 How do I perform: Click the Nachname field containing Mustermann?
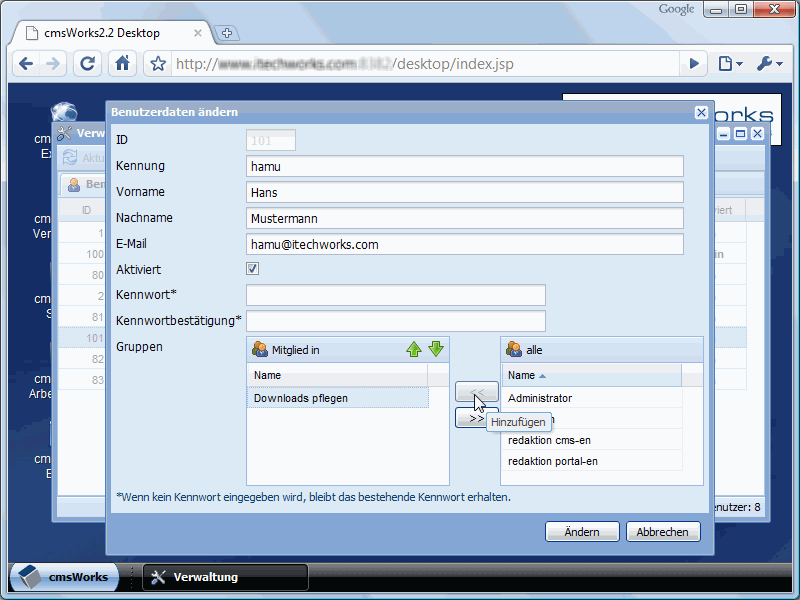[x=465, y=218]
